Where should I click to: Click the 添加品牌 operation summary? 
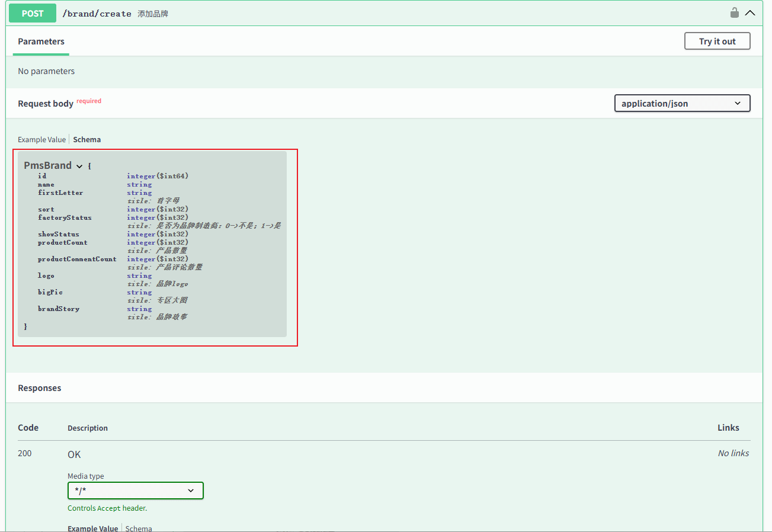pos(153,14)
